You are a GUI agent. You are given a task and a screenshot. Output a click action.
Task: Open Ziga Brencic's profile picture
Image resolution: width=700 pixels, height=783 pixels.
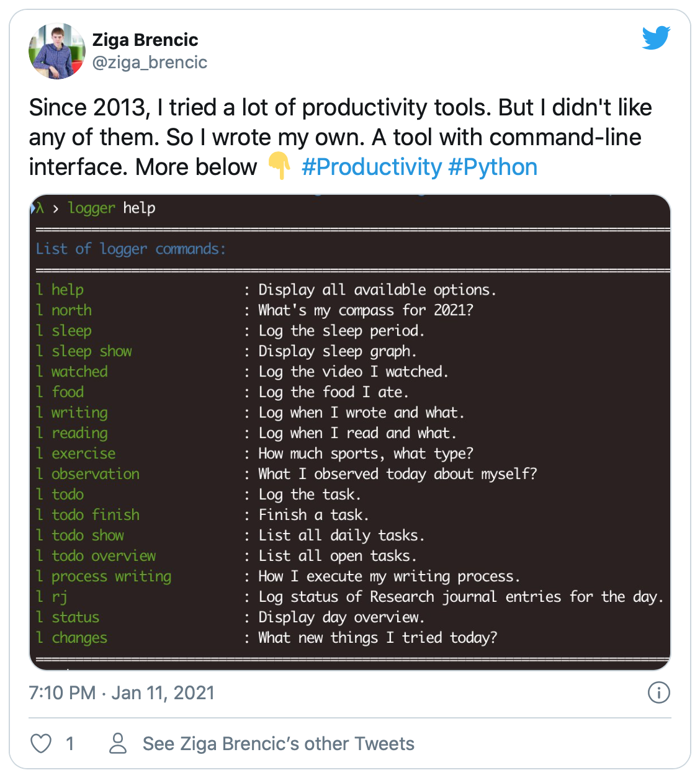56,51
